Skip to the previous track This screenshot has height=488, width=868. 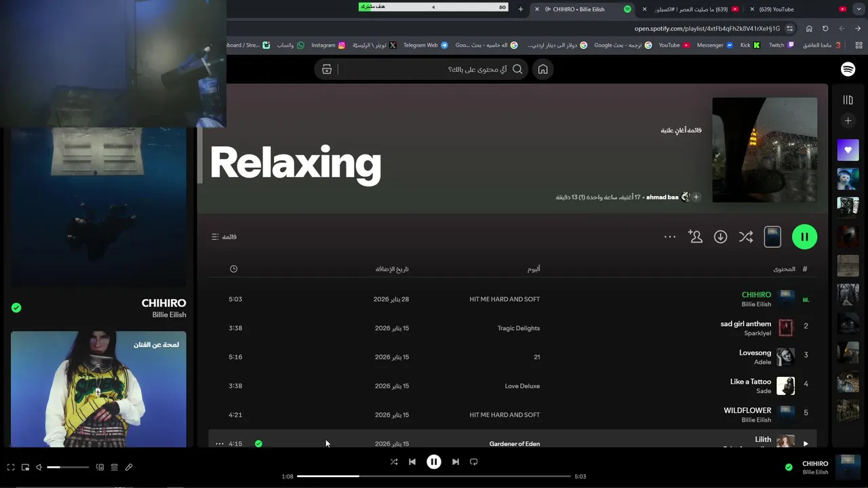[x=412, y=462]
